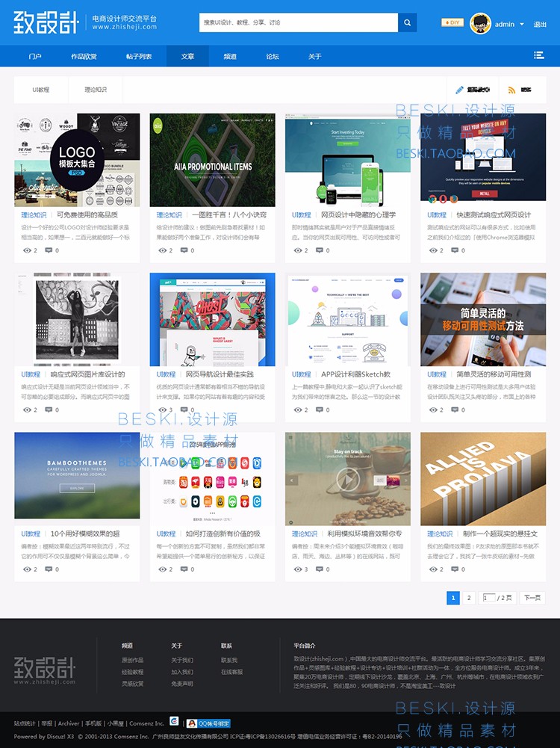
Task: Click the footer 站点统计 link
Action: pyautogui.click(x=25, y=723)
